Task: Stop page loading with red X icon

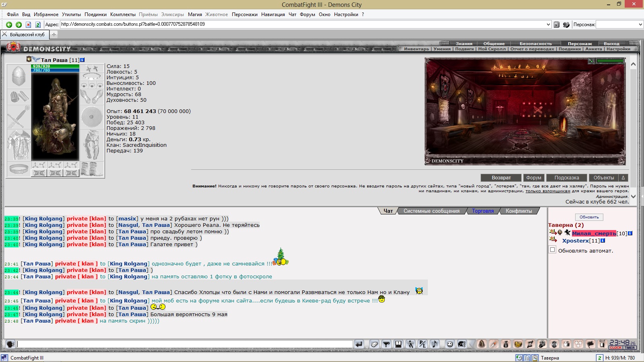Action: [x=28, y=25]
